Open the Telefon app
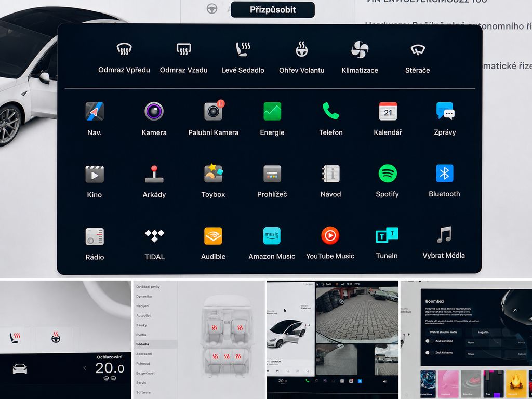This screenshot has width=532, height=399. (x=331, y=119)
